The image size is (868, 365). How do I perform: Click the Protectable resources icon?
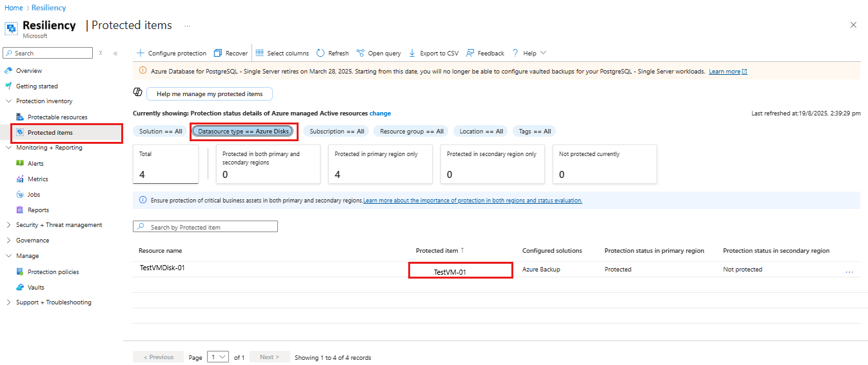[x=20, y=117]
